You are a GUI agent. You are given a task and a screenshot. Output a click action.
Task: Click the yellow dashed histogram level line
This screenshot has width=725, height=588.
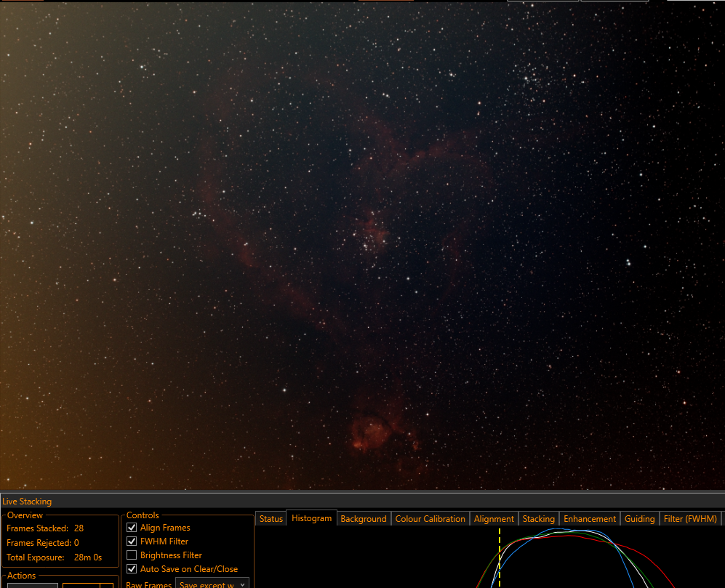[500, 558]
